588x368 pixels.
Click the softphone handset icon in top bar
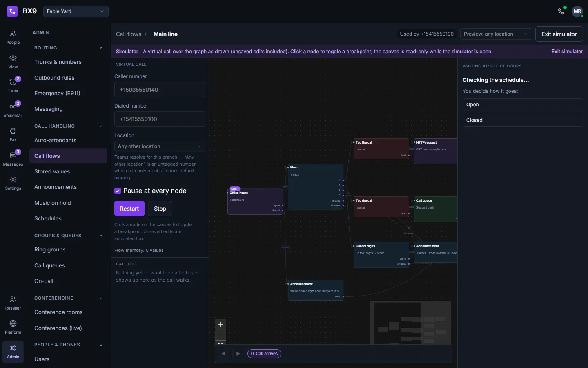coord(561,11)
